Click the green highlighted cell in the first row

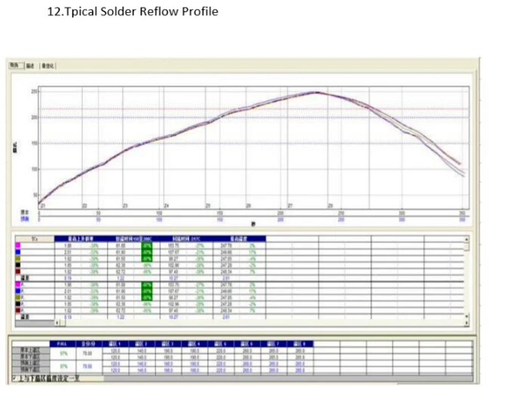[146, 245]
